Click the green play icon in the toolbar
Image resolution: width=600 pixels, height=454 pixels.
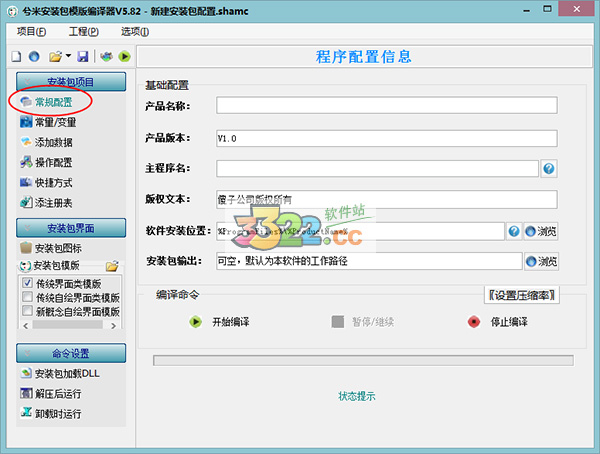coord(124,57)
